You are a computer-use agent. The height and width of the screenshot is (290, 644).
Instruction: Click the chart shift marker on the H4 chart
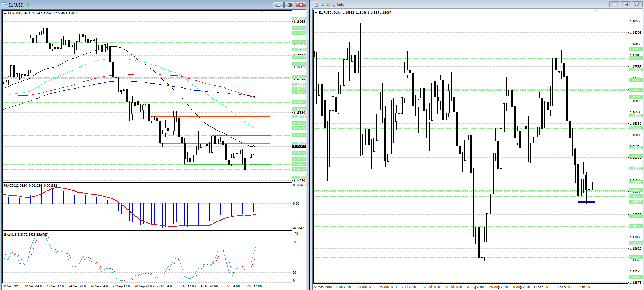coord(262,12)
